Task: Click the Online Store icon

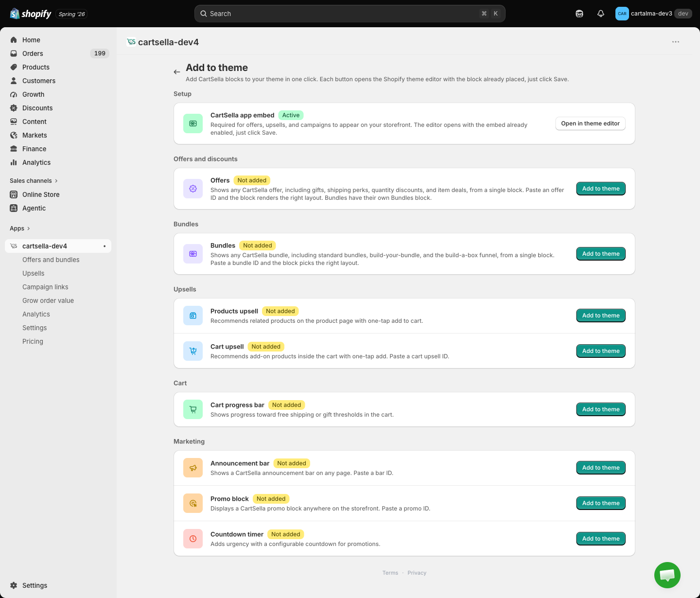Action: click(x=14, y=194)
